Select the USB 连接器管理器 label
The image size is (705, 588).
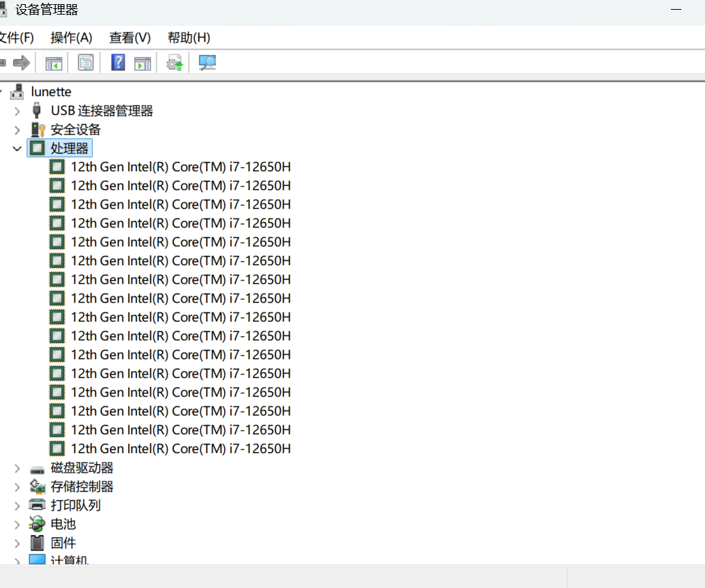point(102,111)
